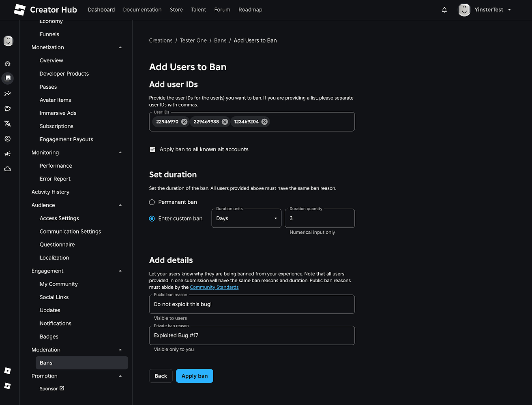Image resolution: width=532 pixels, height=405 pixels.
Task: Select the copyright symbol icon in sidebar
Action: 8,139
